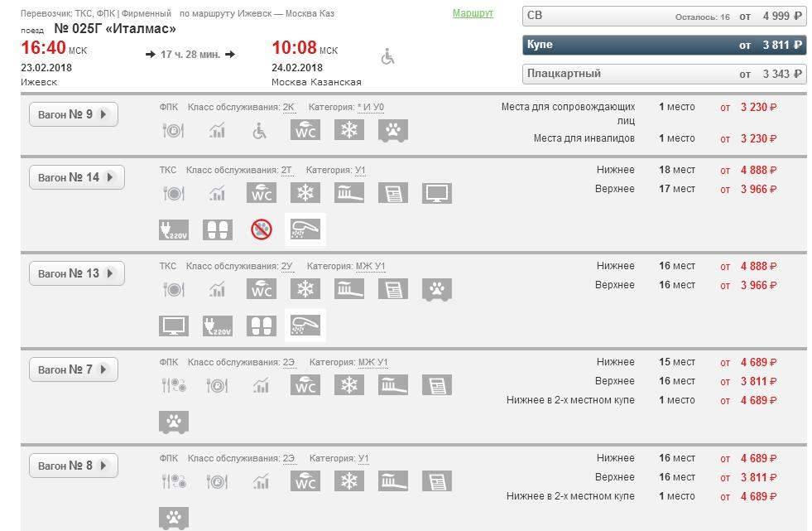Image resolution: width=812 pixels, height=531 pixels.
Task: Open the Маршрут route link
Action: pos(473,13)
